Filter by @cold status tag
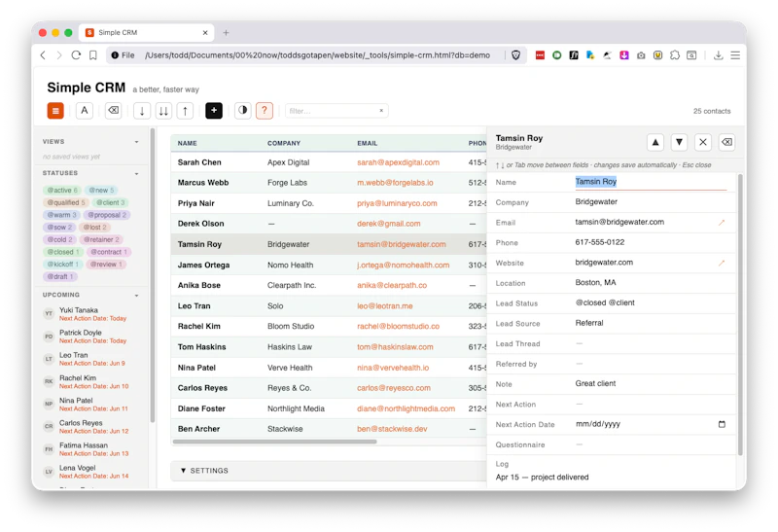Screen dimensions: 778x532 59,239
